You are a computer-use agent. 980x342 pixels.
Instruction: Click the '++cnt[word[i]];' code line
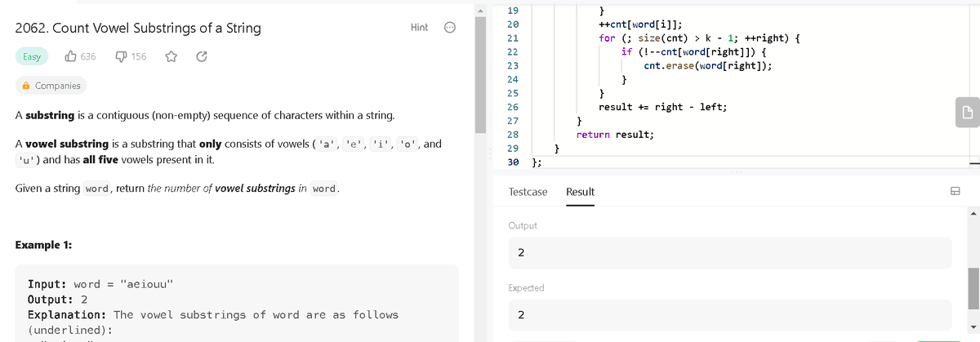click(641, 24)
